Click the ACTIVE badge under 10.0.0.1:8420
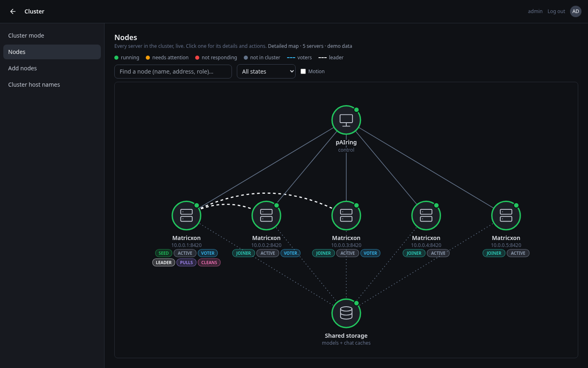Image resolution: width=588 pixels, height=368 pixels. coord(185,253)
